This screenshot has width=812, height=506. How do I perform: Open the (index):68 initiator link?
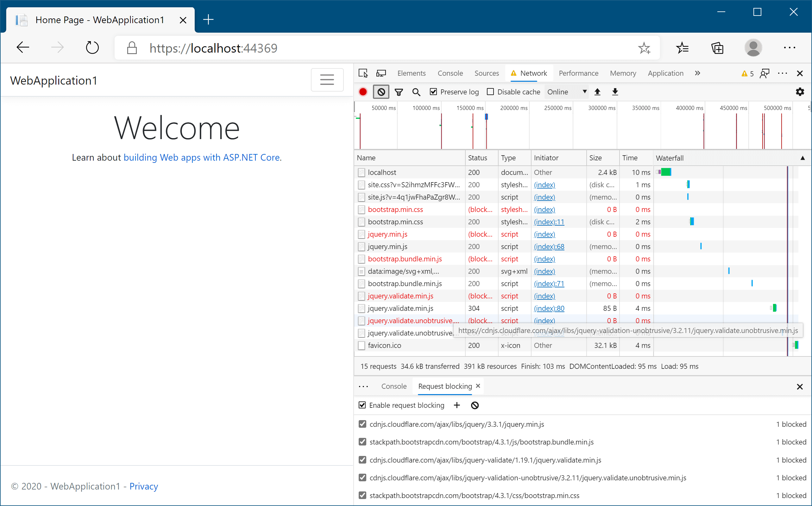pos(549,247)
